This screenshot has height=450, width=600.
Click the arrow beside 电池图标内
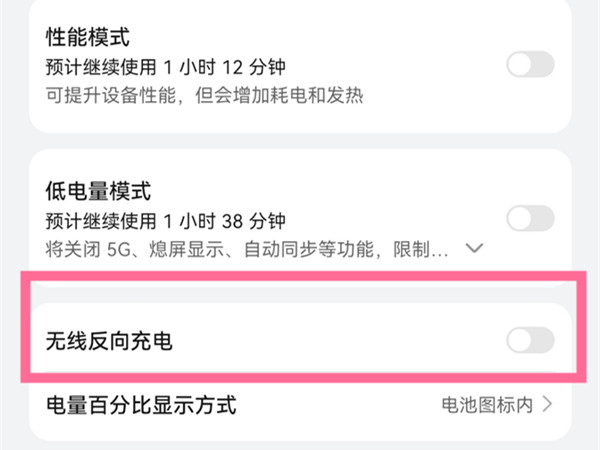pyautogui.click(x=547, y=405)
